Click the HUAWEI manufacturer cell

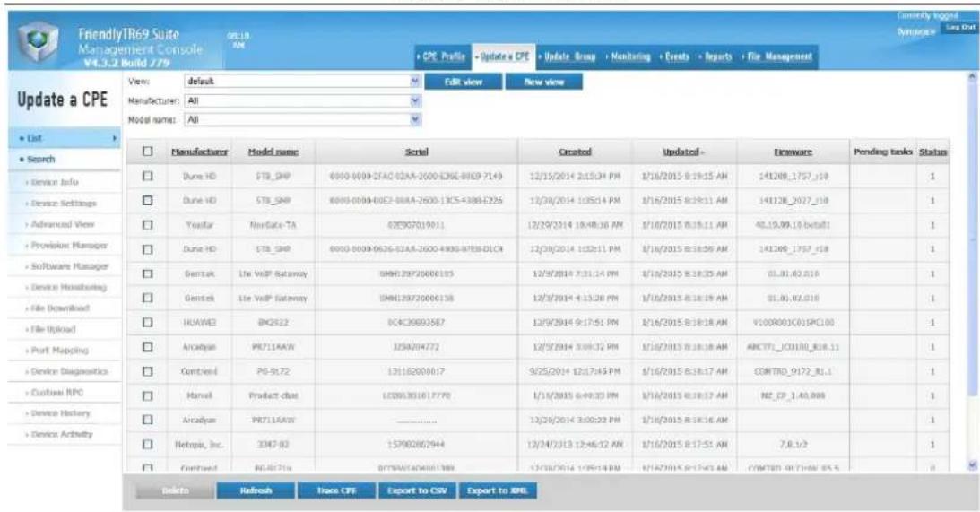[x=199, y=323]
